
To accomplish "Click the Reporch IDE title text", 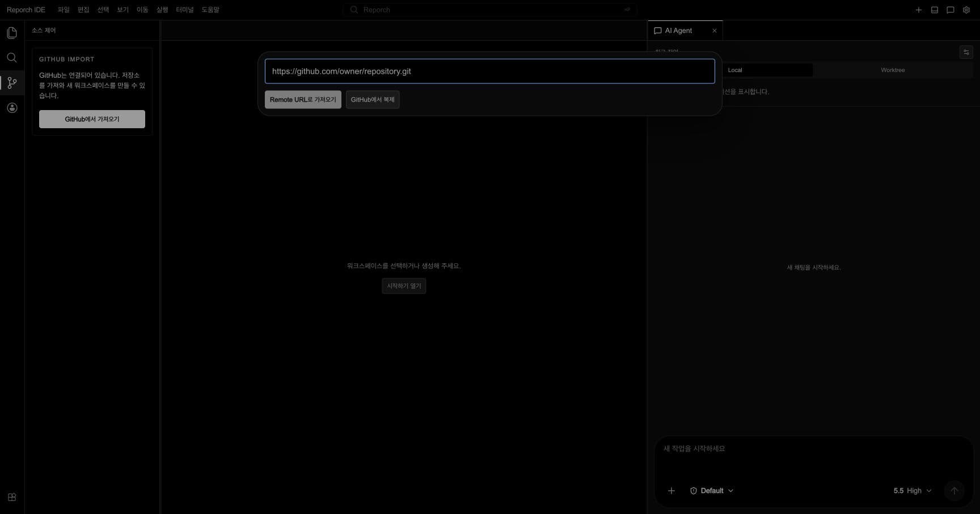I will 26,10.
